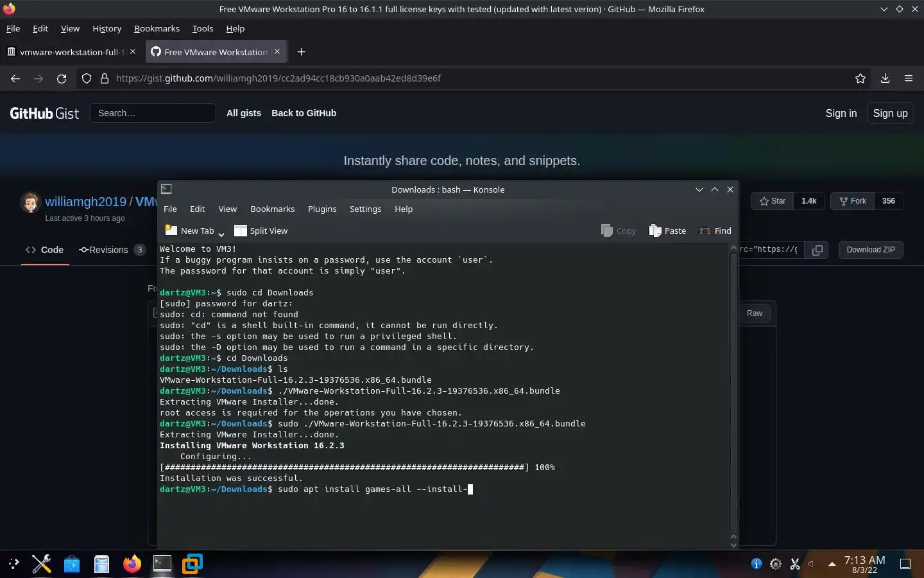Open Konsole window menu icon
Image resolution: width=924 pixels, height=578 pixels.
pos(166,189)
